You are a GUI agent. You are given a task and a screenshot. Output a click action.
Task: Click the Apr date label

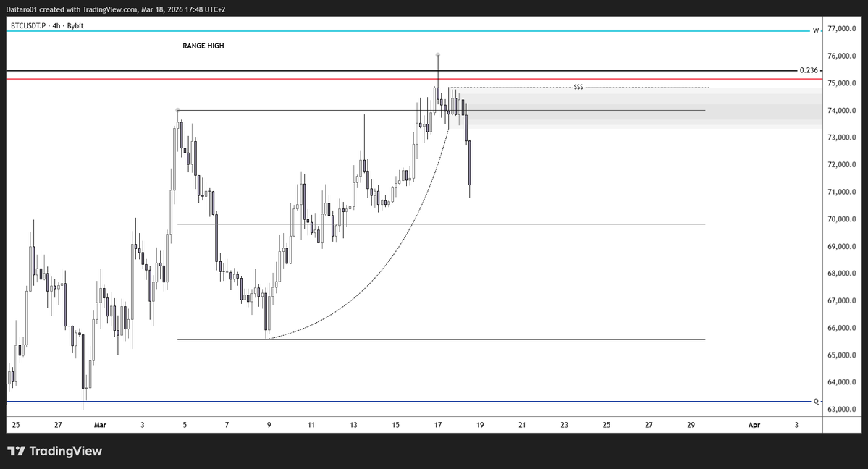(754, 426)
